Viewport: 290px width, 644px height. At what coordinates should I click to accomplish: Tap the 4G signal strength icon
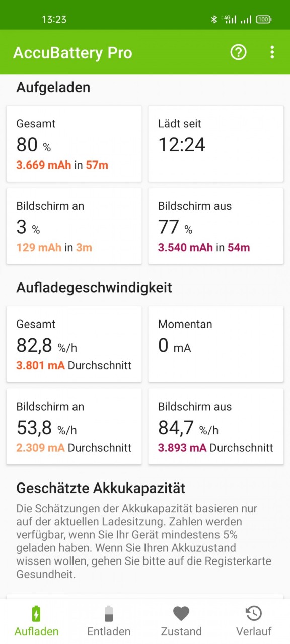tap(230, 19)
